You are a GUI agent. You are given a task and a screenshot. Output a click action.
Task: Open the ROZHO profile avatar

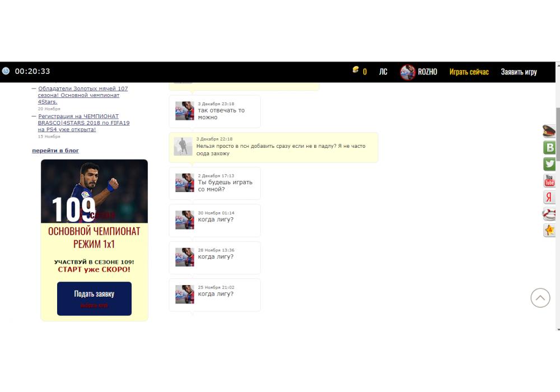pos(408,72)
